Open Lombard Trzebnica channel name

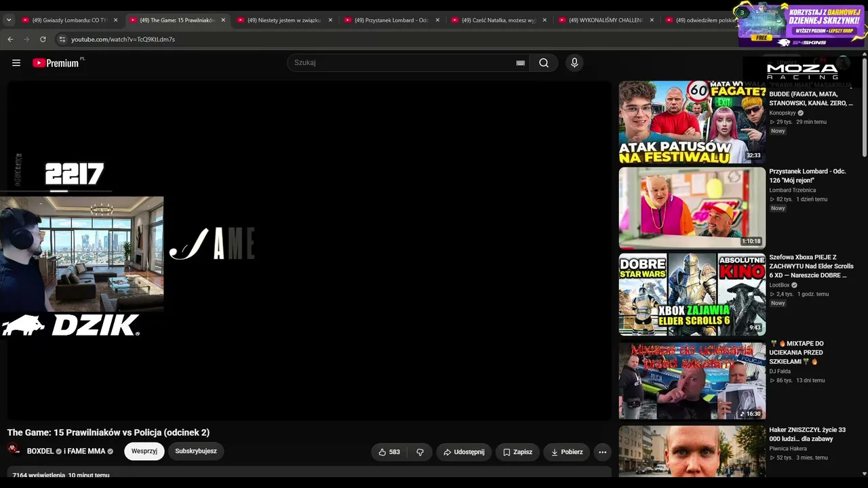[792, 190]
